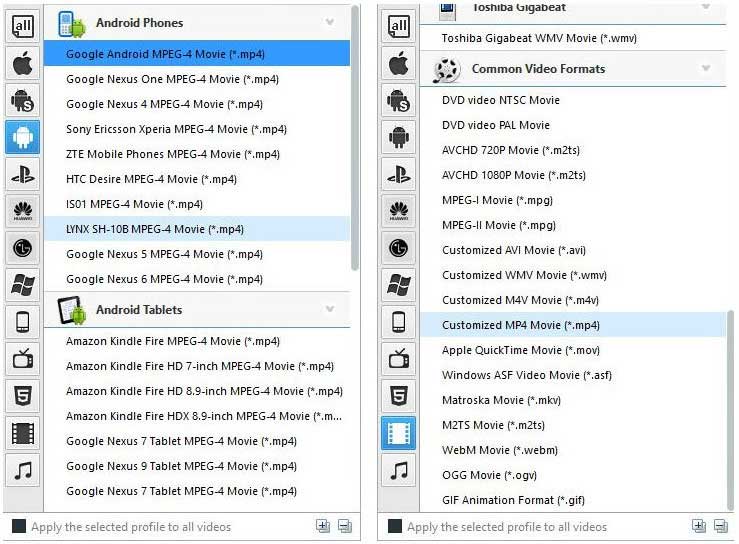Select the All formats icon in right panel
Viewport: 739px width, 544px height.
[399, 26]
